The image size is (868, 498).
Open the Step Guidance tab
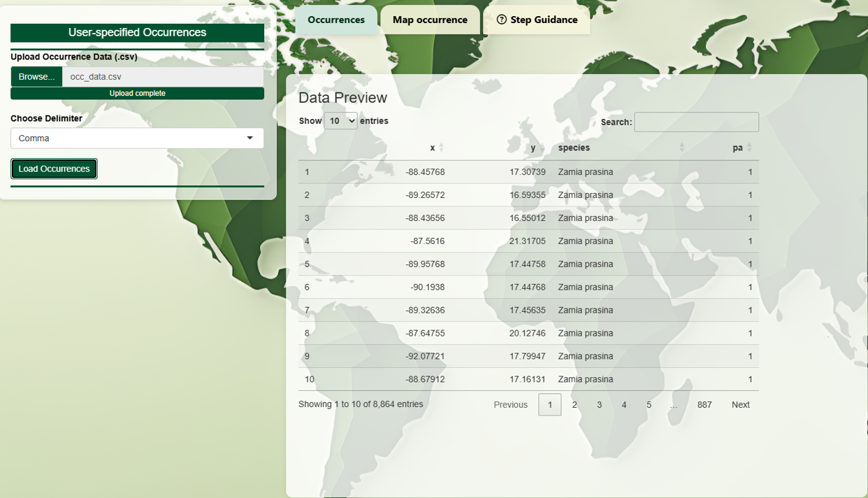[537, 20]
